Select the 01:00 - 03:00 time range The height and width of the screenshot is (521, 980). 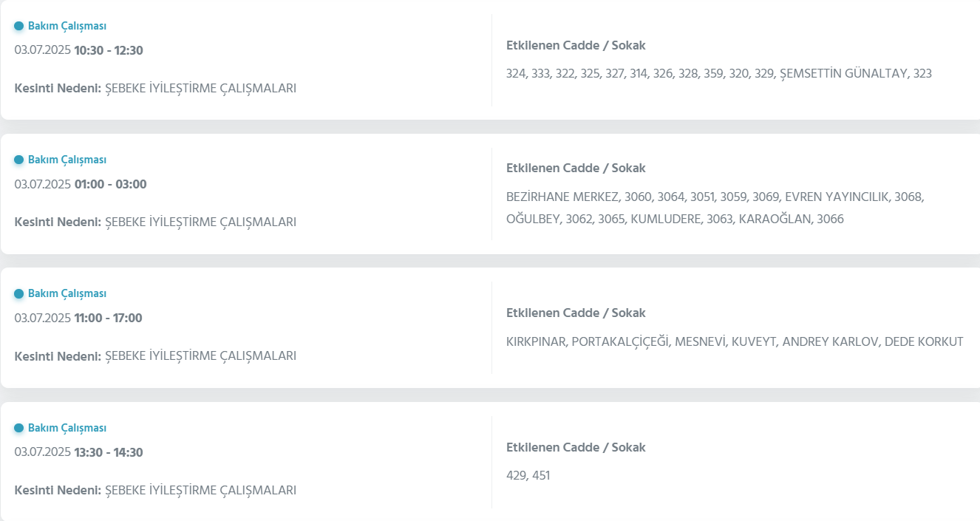click(x=110, y=185)
